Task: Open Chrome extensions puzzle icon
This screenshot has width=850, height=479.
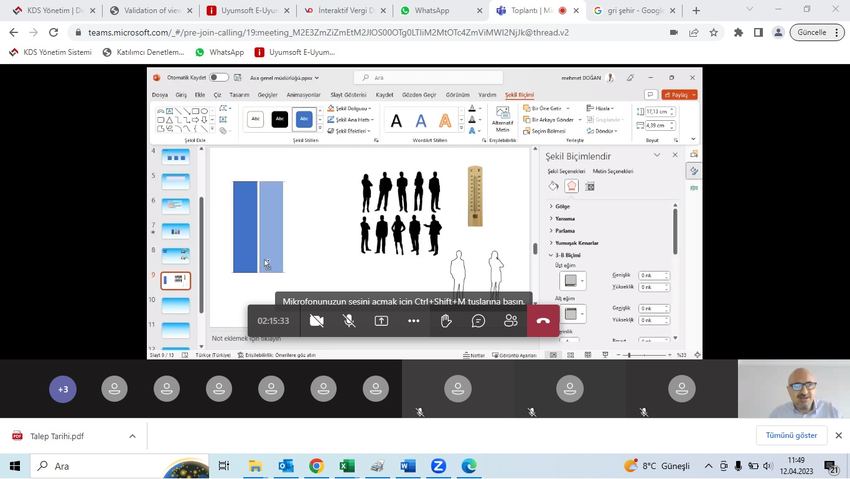Action: [738, 33]
